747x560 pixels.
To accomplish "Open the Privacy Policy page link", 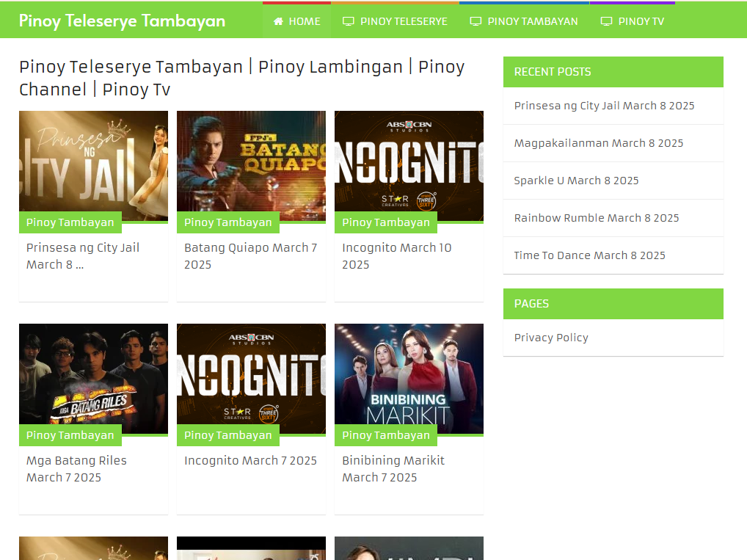I will (551, 338).
